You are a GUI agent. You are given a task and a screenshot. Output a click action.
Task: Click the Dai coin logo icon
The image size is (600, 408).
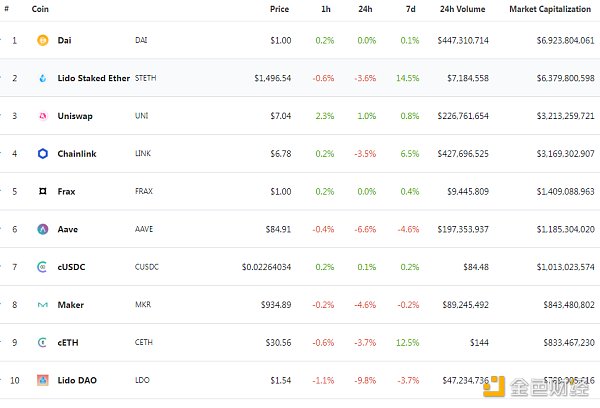click(x=43, y=40)
